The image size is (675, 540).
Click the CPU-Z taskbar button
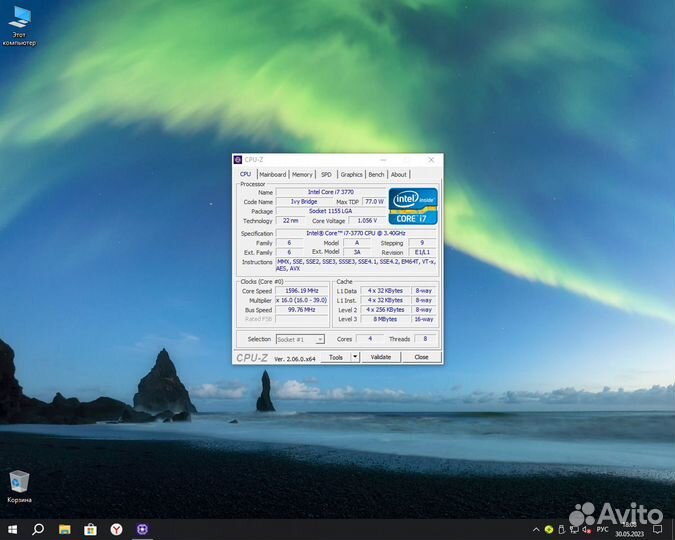(142, 529)
